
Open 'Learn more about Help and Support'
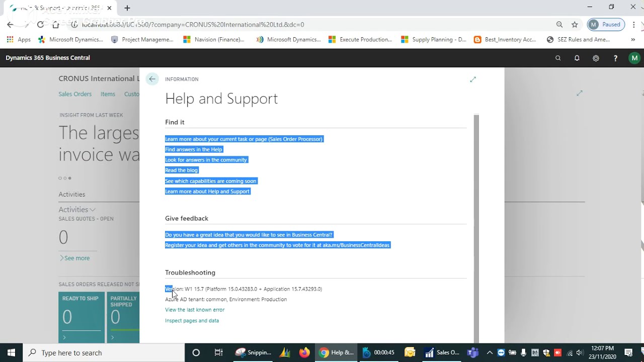point(207,192)
